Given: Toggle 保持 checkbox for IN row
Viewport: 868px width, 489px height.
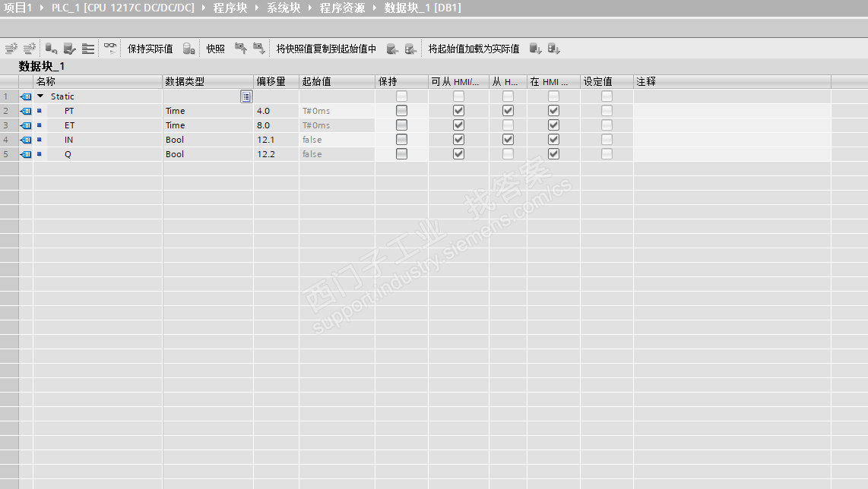Looking at the screenshot, I should 401,140.
